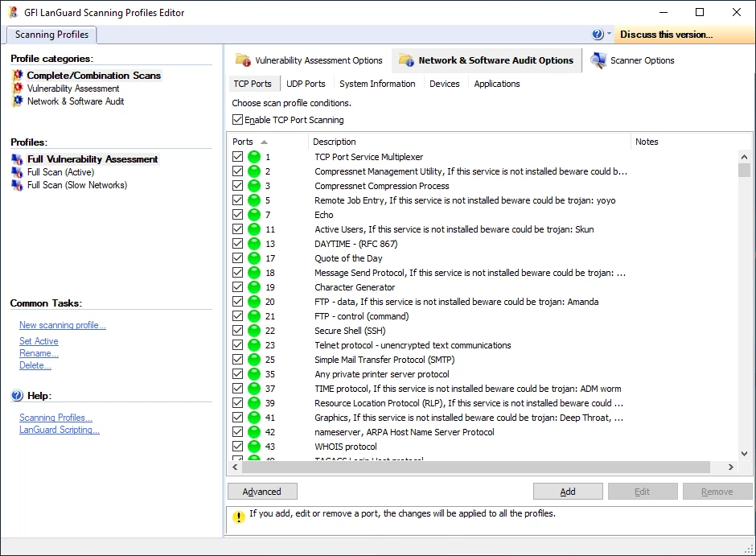Switch to the UDP Ports tab
This screenshot has width=756, height=556.
pyautogui.click(x=305, y=83)
